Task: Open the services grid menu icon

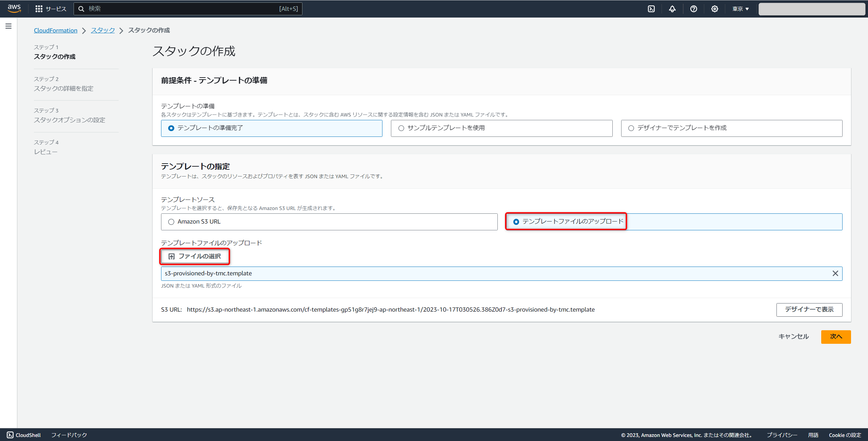Action: tap(39, 9)
